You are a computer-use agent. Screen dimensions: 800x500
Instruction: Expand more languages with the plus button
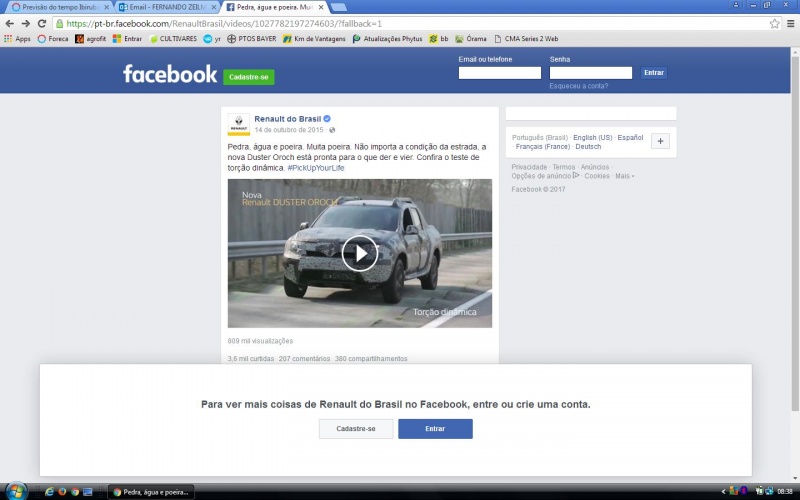tap(660, 141)
